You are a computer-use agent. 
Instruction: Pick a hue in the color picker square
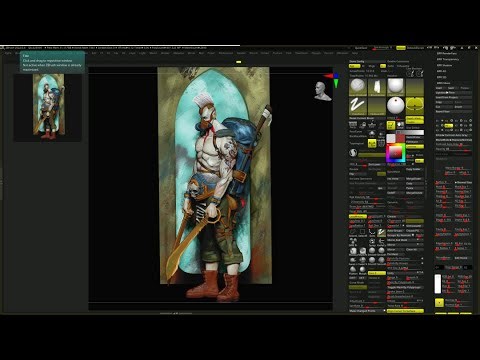(x=396, y=153)
